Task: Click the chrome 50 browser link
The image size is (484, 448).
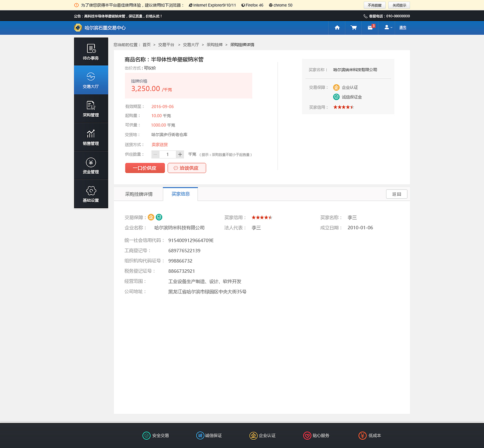Action: click(x=281, y=5)
